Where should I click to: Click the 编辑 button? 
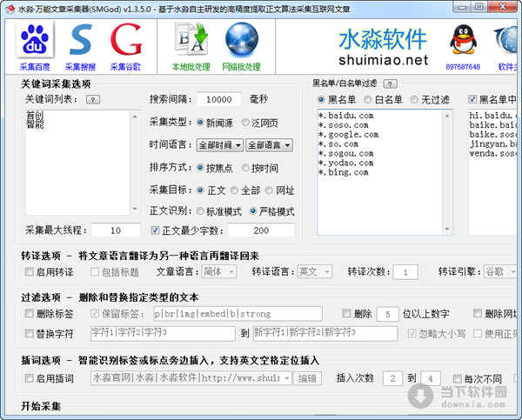point(307,378)
